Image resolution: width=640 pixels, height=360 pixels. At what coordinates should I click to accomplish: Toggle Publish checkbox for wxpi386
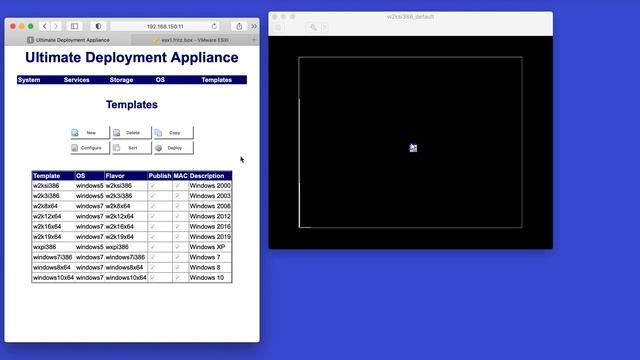click(153, 247)
